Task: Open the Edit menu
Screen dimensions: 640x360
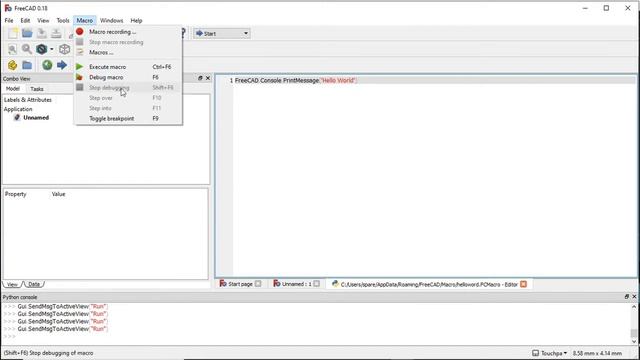Action: tap(25, 20)
